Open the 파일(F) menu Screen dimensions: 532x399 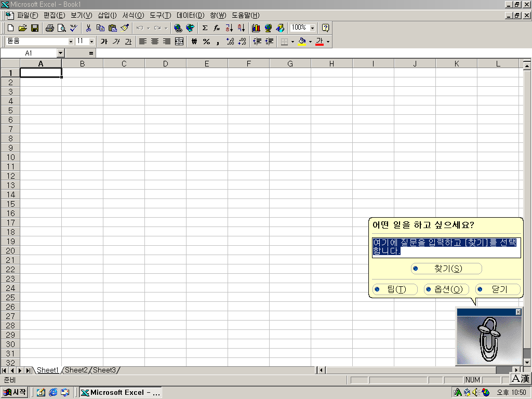28,15
